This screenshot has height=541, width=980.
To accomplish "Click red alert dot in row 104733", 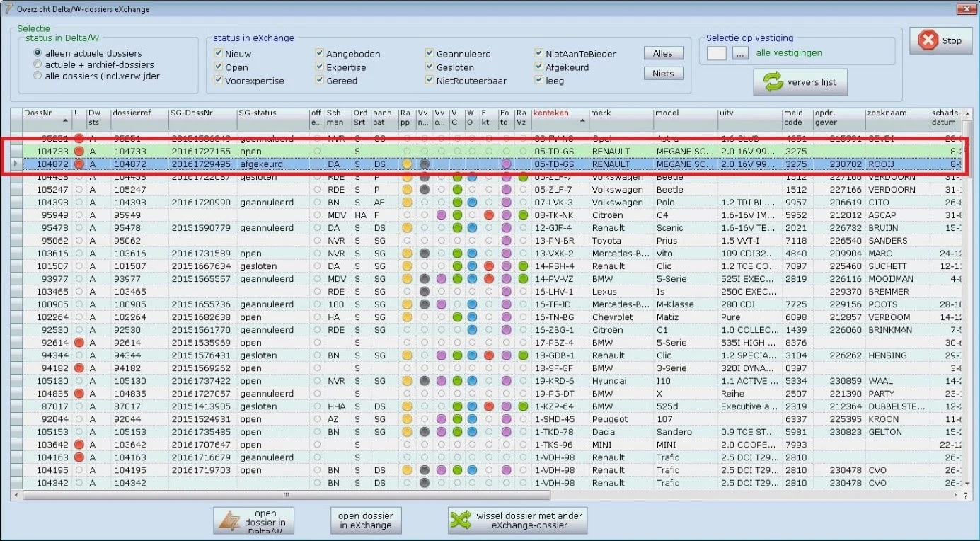I will pyautogui.click(x=79, y=152).
